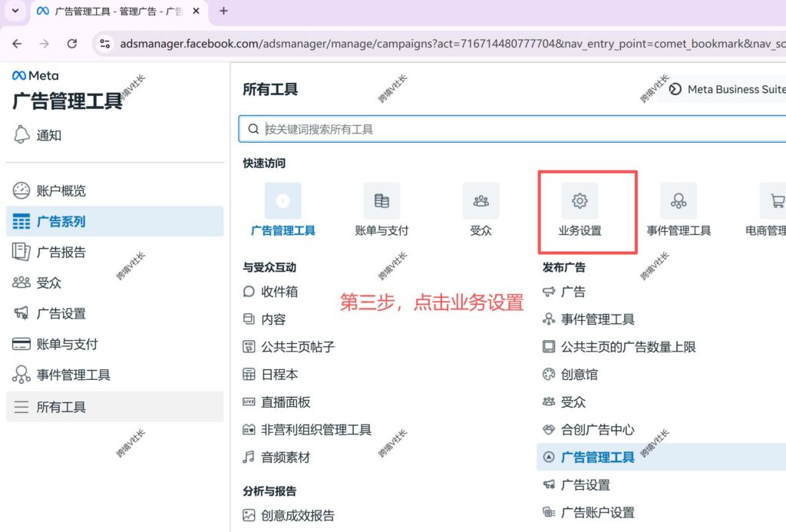Open 日程本 tool
The height and width of the screenshot is (532, 786).
pos(270,375)
